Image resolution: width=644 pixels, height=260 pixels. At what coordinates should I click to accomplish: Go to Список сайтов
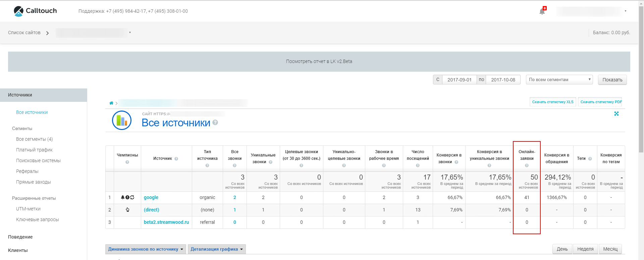pos(24,32)
